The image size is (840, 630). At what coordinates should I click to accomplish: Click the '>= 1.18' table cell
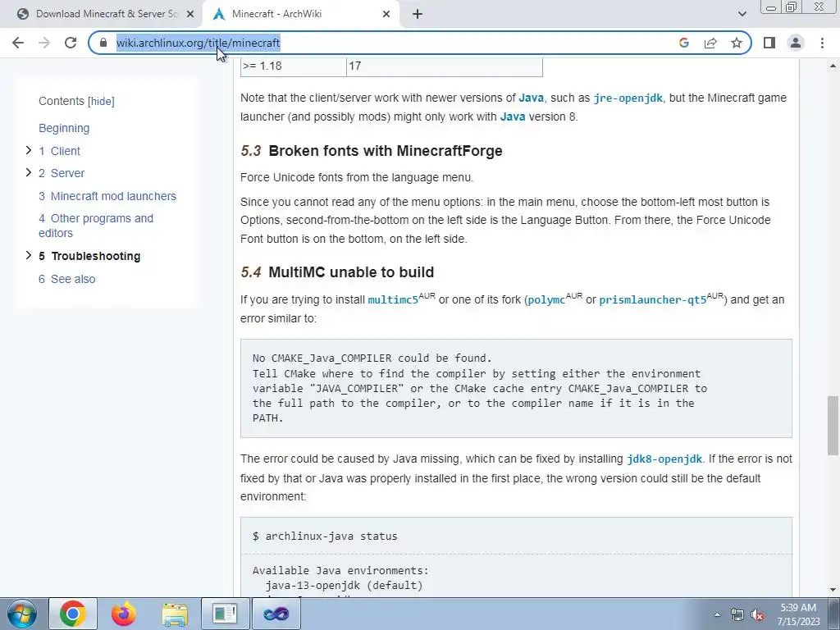click(x=294, y=66)
